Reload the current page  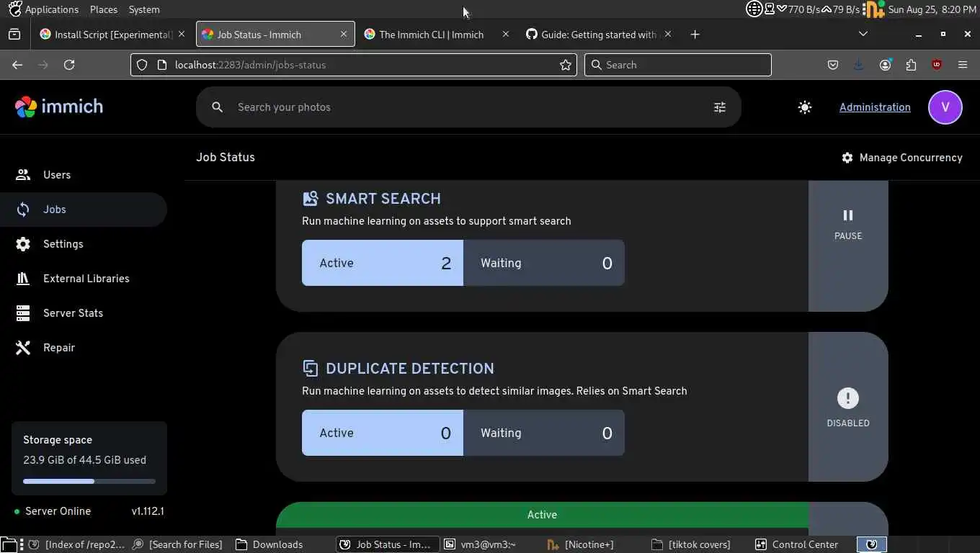click(69, 65)
